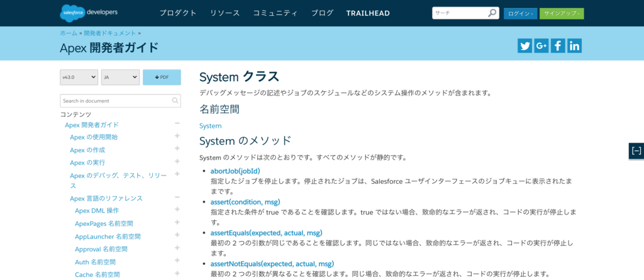Open AppLauncher 名前空間 tree item
This screenshot has width=644, height=280.
point(108,237)
